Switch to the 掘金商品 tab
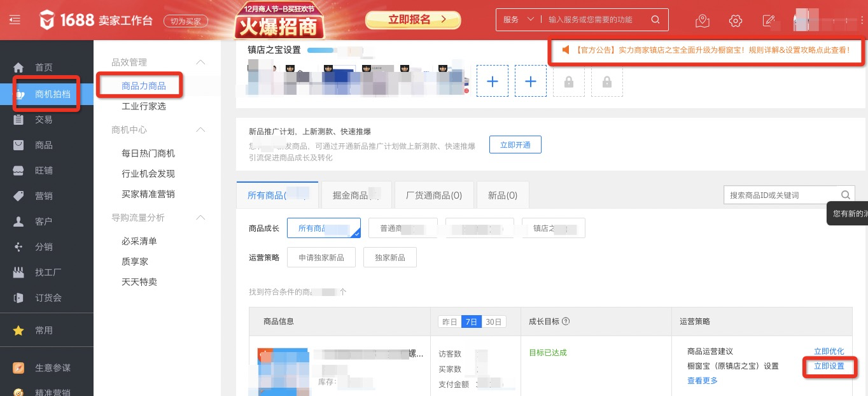This screenshot has height=396, width=868. (x=356, y=195)
